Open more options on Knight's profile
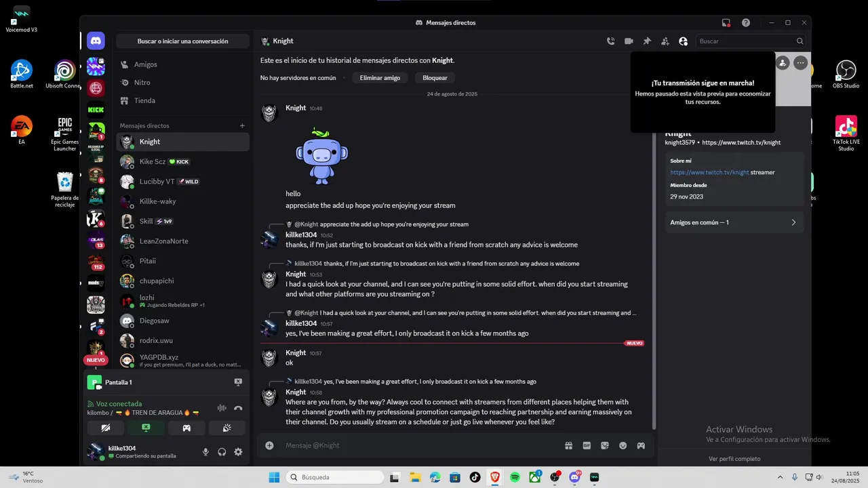Screen dimensions: 868x488 pyautogui.click(x=801, y=63)
